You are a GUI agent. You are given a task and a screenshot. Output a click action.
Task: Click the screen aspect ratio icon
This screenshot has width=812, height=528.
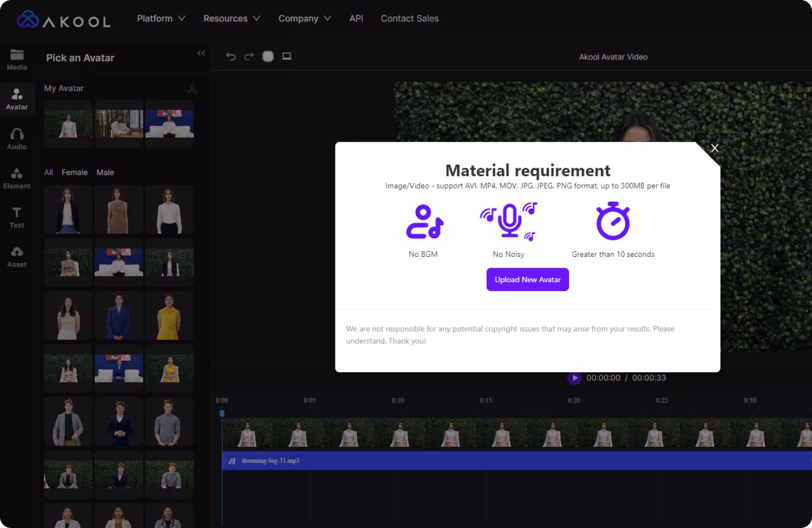pos(287,56)
